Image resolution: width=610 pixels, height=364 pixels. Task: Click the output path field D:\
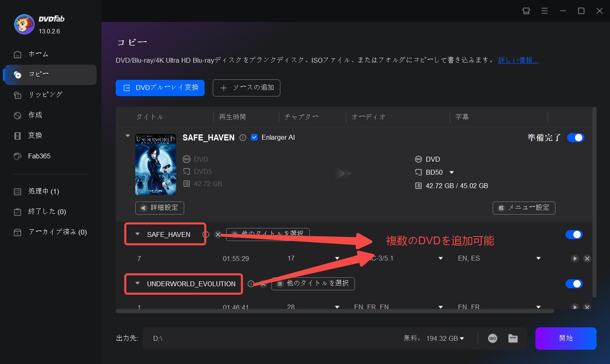click(x=273, y=338)
